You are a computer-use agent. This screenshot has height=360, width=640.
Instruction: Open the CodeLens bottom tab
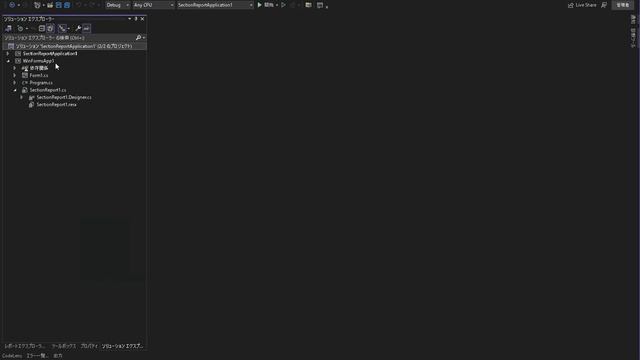pos(12,356)
